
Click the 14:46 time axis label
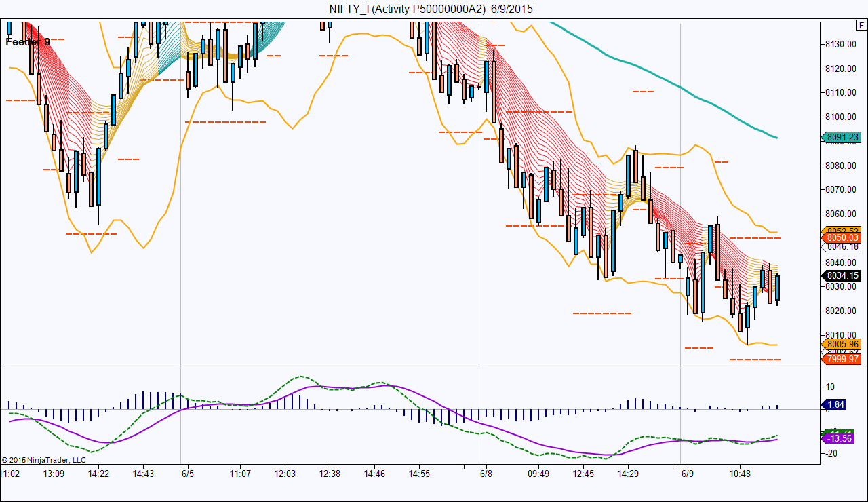374,474
